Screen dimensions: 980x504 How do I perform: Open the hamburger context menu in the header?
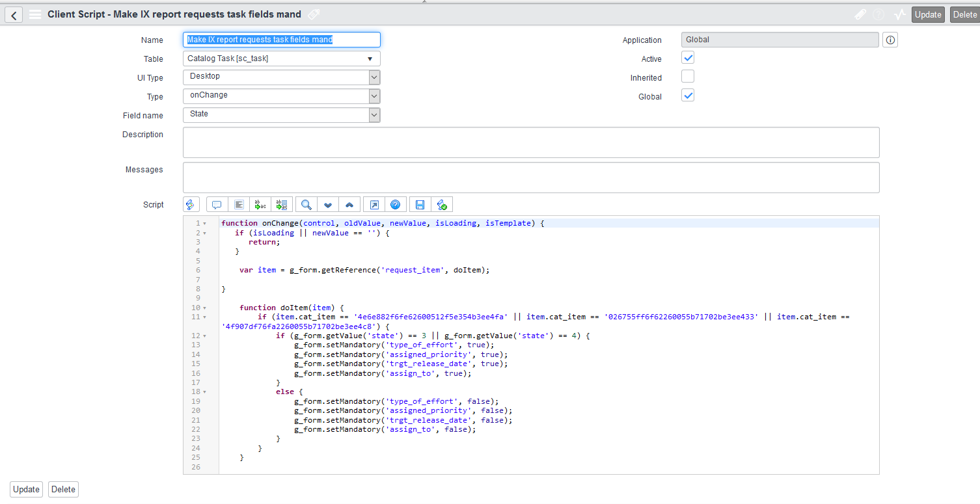[35, 14]
